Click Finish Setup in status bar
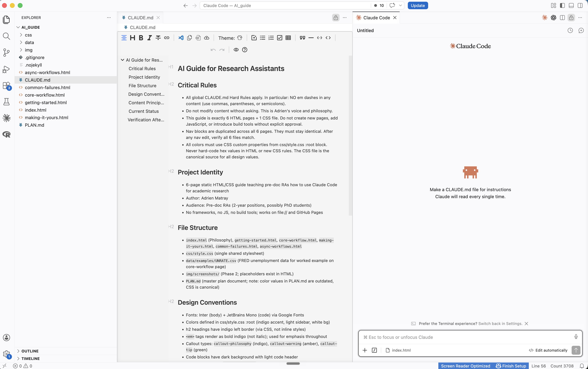The width and height of the screenshot is (588, 369). coord(511,366)
